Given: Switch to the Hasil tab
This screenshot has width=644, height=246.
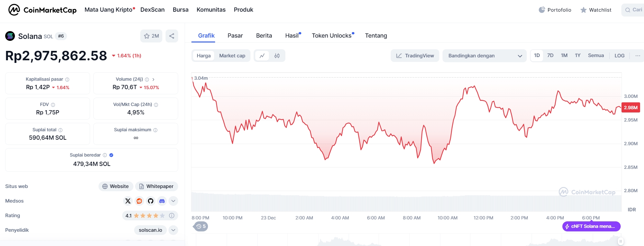Looking at the screenshot, I should click(x=293, y=36).
